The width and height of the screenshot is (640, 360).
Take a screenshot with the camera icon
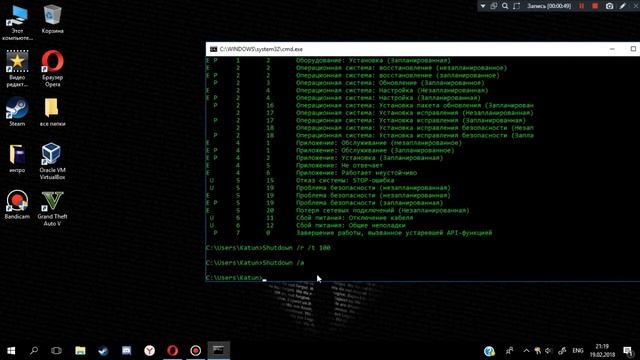(609, 6)
